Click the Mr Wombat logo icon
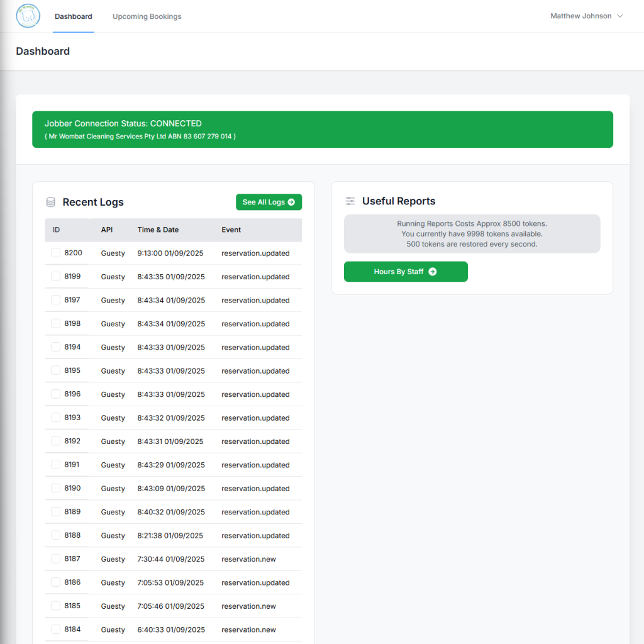This screenshot has width=644, height=644. [28, 16]
